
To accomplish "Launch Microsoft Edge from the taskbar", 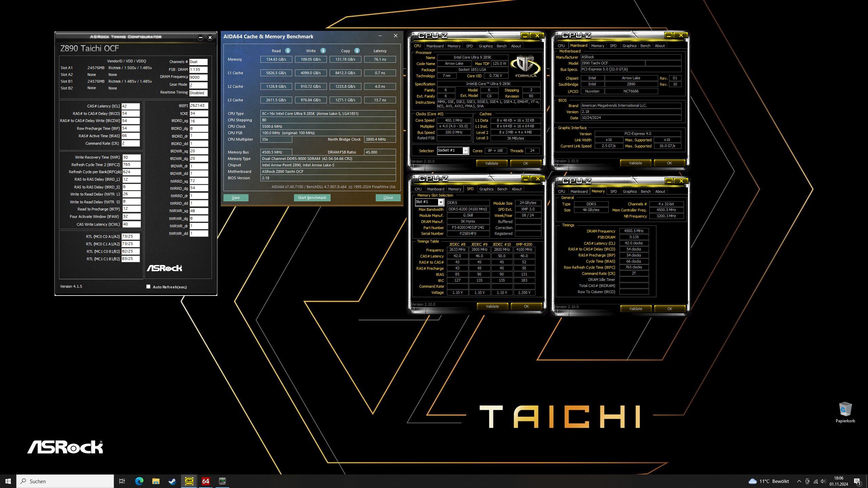I will 139,481.
